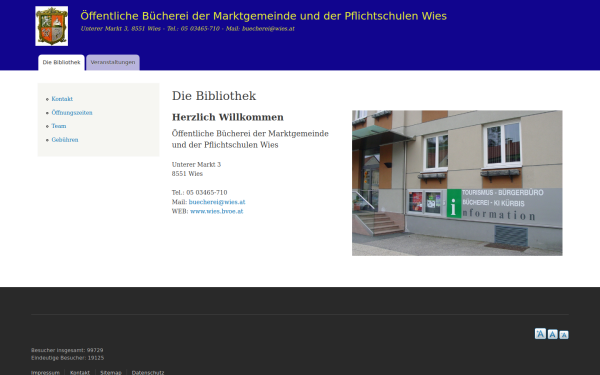Reset font size with the middle A icon
The width and height of the screenshot is (600, 375).
[552, 334]
